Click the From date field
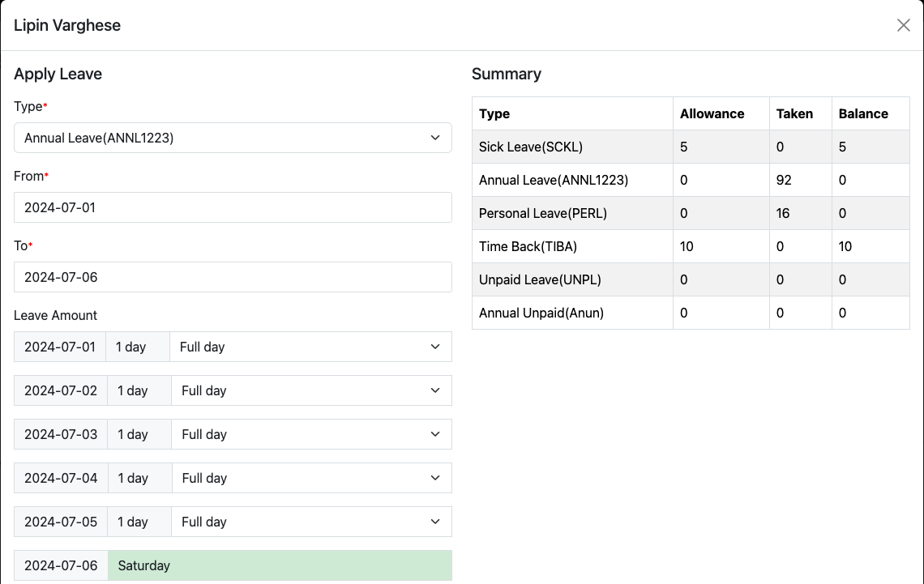 coord(233,207)
